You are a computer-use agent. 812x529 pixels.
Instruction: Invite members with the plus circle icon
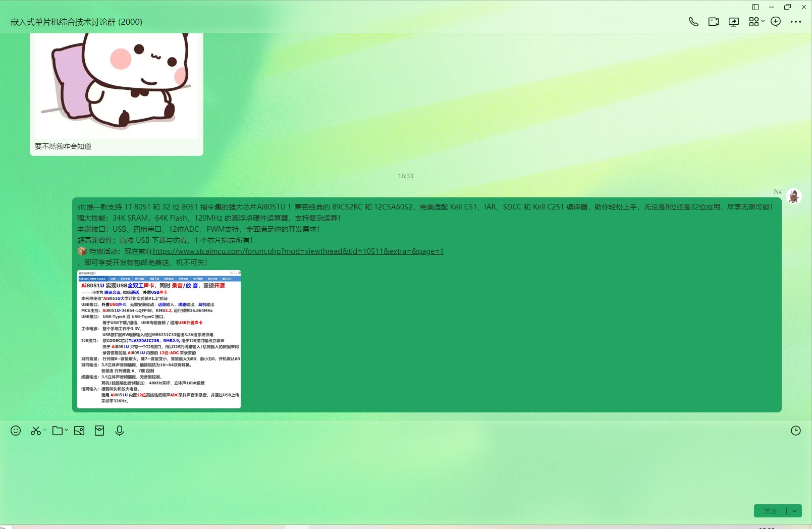coord(776,22)
